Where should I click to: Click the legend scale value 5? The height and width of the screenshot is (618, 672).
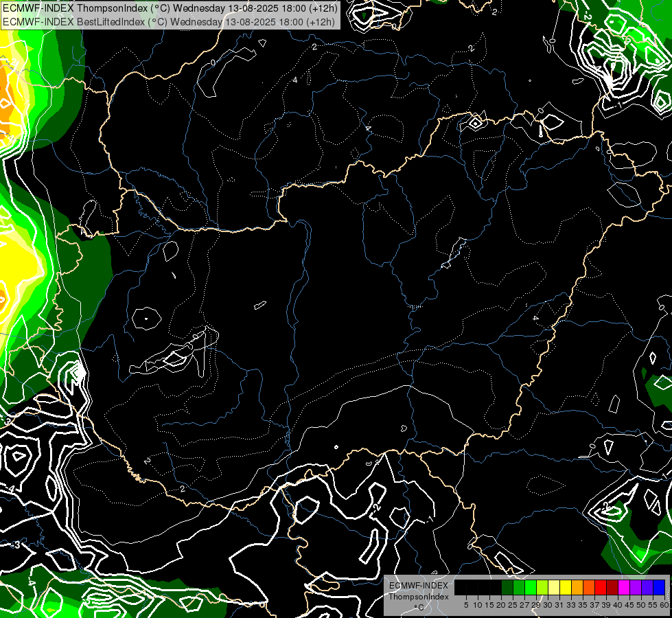[466, 605]
